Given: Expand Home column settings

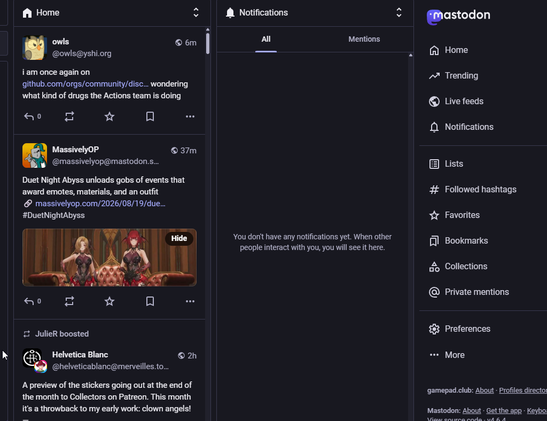Looking at the screenshot, I should [x=196, y=13].
